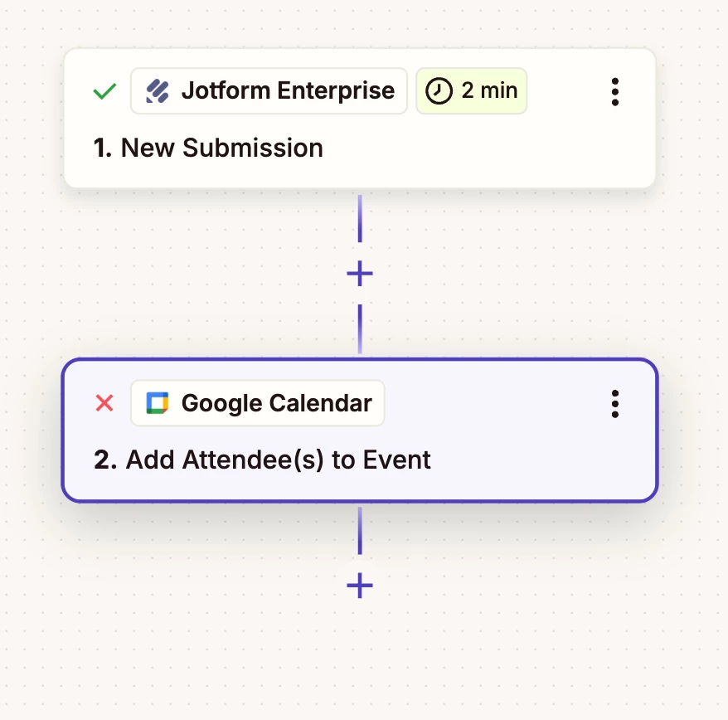Click the plus icon between steps 1 and 2
Screen dimensions: 728x720
[360, 274]
